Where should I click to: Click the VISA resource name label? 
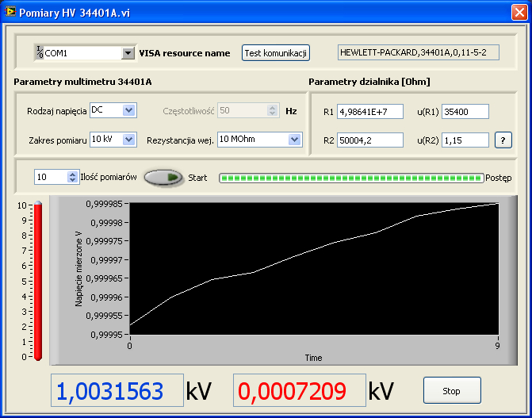coord(185,53)
